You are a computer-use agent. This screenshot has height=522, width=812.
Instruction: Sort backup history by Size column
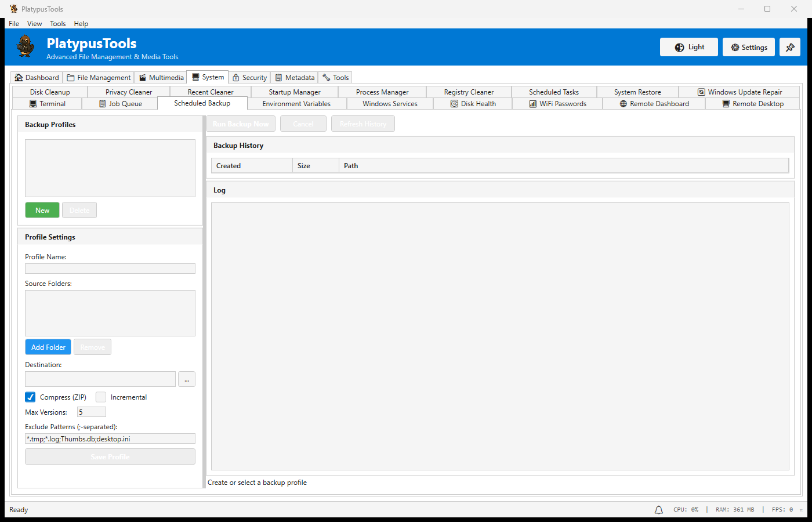tap(315, 166)
